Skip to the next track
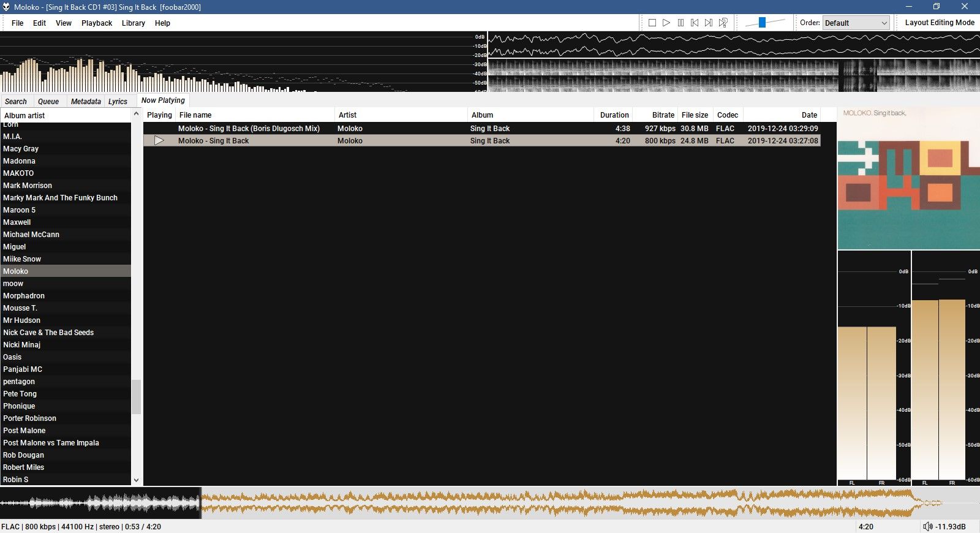The image size is (980, 533). [x=709, y=23]
